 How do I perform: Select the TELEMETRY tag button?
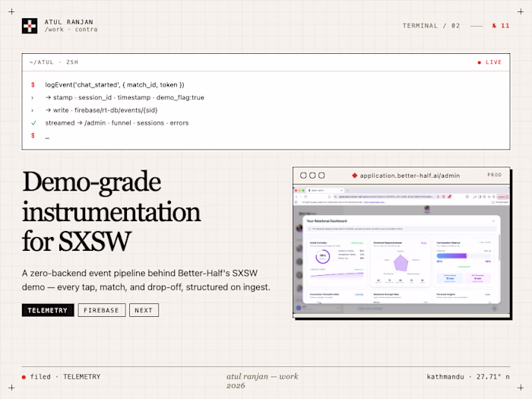pyautogui.click(x=48, y=310)
